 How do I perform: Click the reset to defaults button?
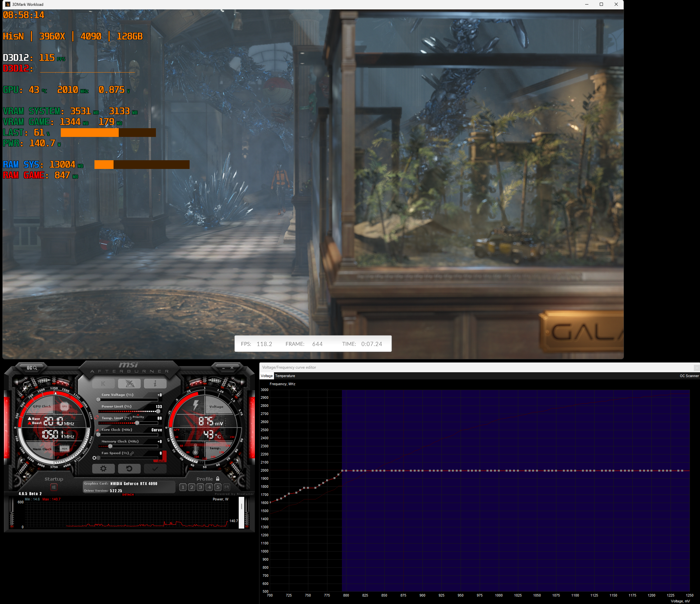[129, 468]
